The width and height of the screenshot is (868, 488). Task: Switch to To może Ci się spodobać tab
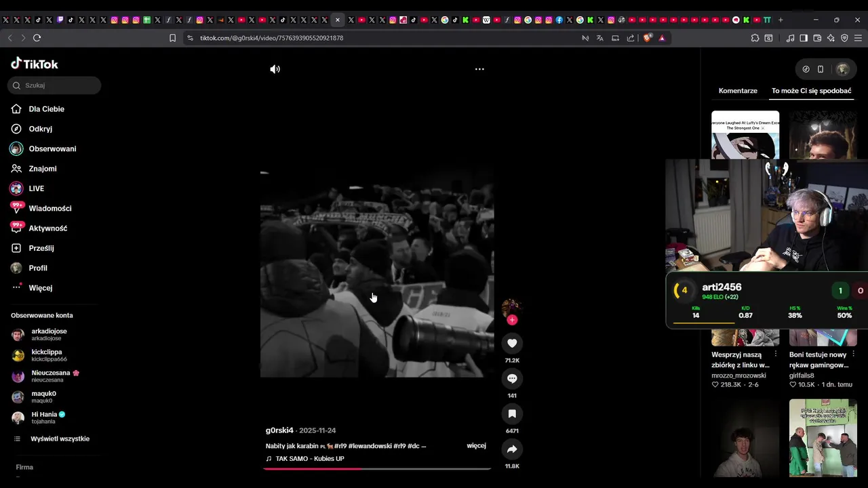pos(811,91)
